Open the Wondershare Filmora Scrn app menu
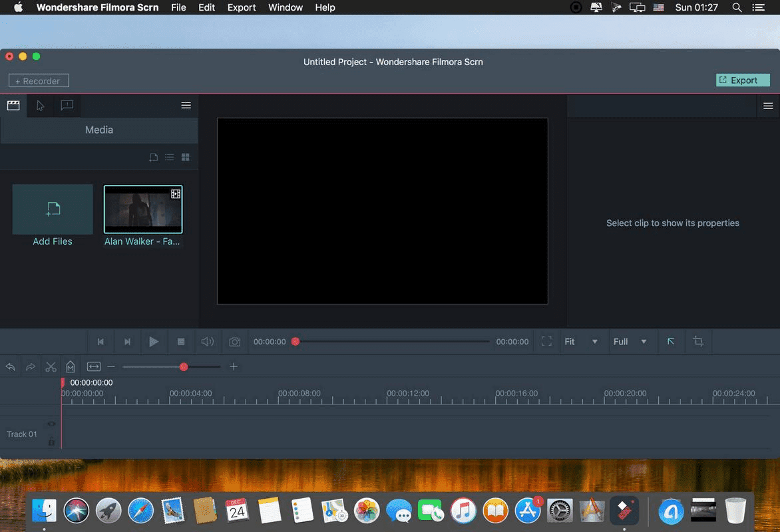The height and width of the screenshot is (532, 780). click(97, 7)
